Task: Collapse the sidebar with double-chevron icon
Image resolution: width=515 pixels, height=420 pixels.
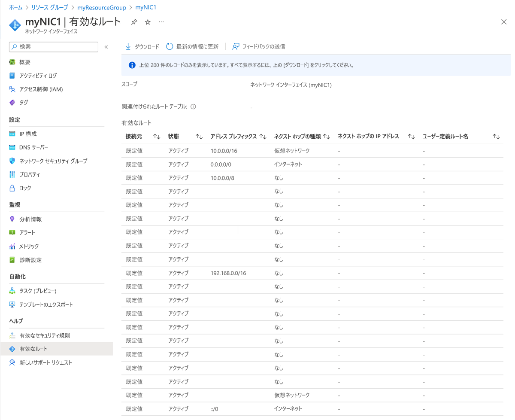Action: 106,47
